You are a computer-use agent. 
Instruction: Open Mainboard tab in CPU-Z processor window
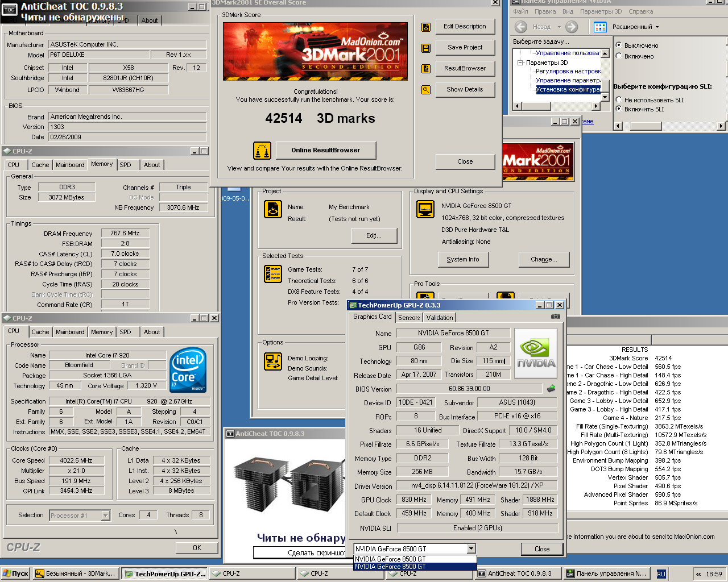point(70,332)
